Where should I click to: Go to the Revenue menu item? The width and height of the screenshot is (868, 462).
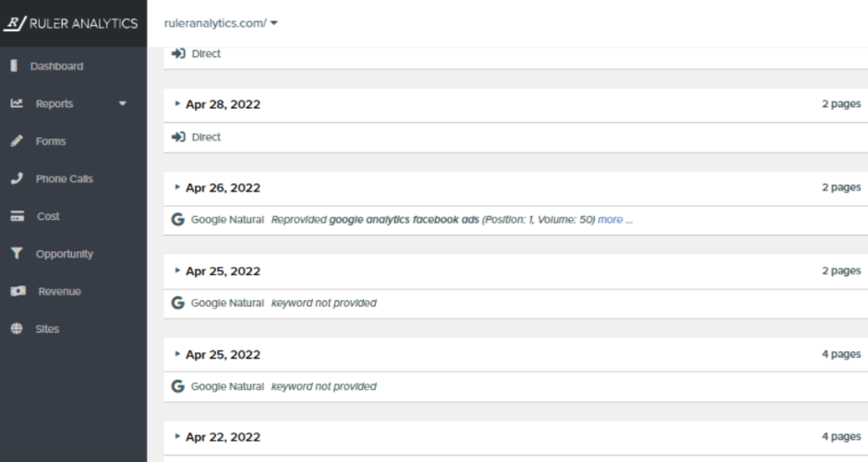pos(59,292)
